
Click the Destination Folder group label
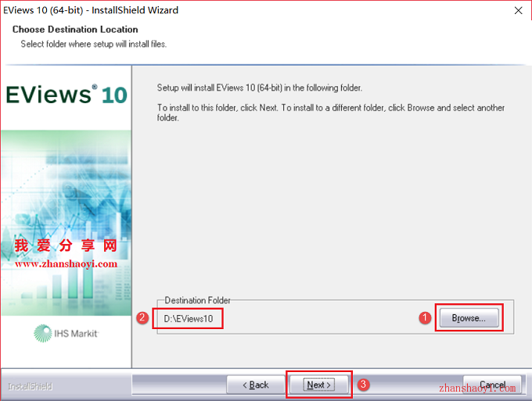click(197, 300)
